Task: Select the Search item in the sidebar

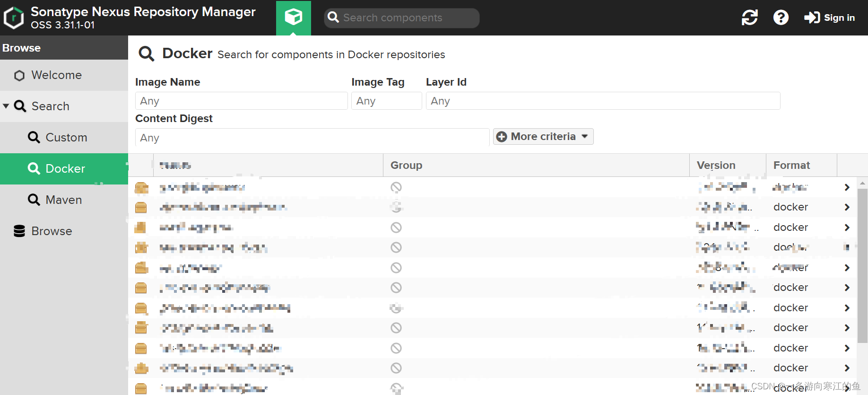Action: coord(64,106)
